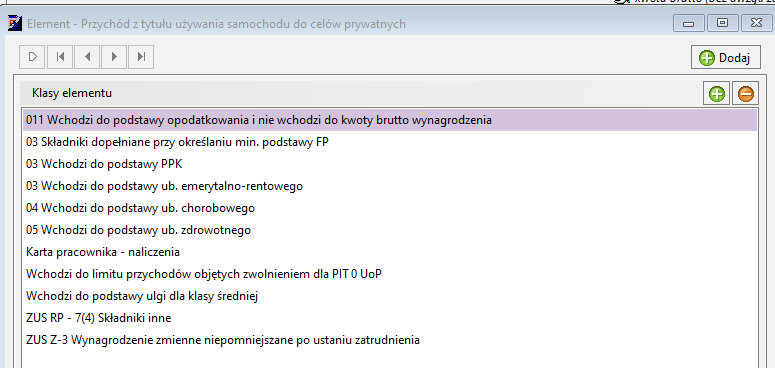Maximize the Element window

pyautogui.click(x=722, y=23)
